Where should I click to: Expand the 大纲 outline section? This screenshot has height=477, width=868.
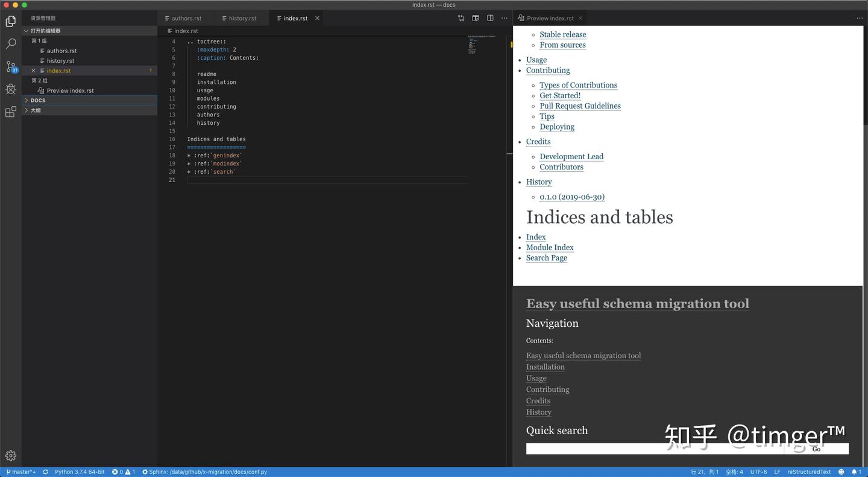(x=36, y=110)
